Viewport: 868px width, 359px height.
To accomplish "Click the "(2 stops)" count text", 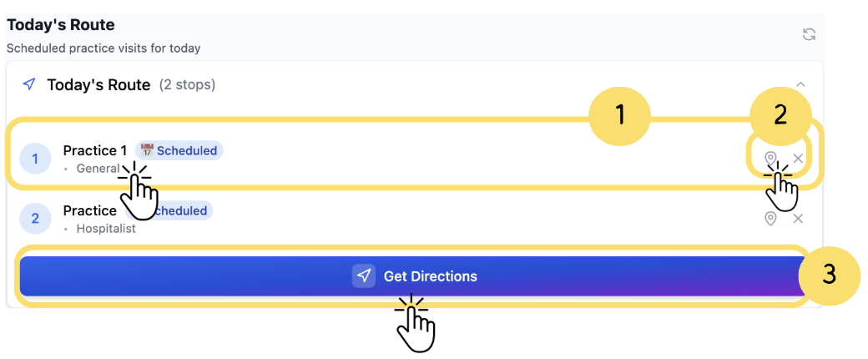I will point(187,85).
